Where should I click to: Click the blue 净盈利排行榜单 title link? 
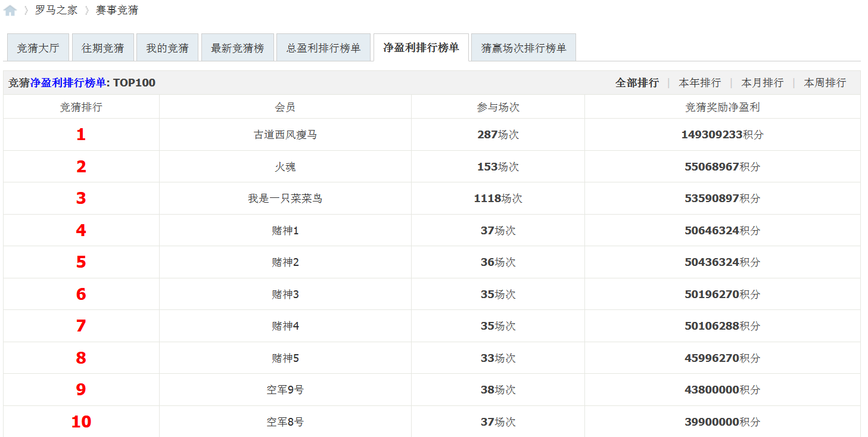[68, 83]
